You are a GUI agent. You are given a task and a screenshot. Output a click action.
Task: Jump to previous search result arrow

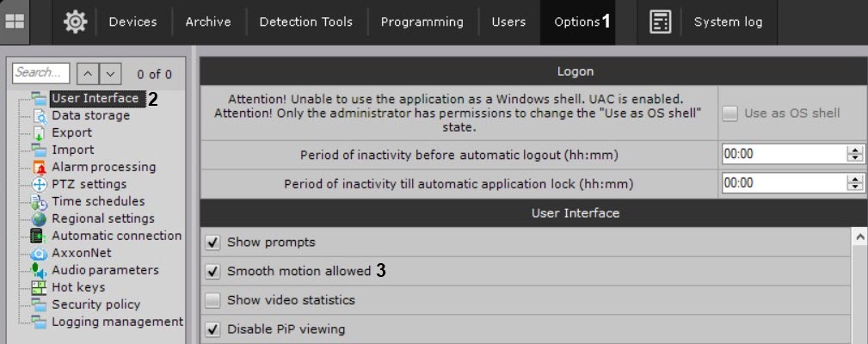tap(87, 74)
